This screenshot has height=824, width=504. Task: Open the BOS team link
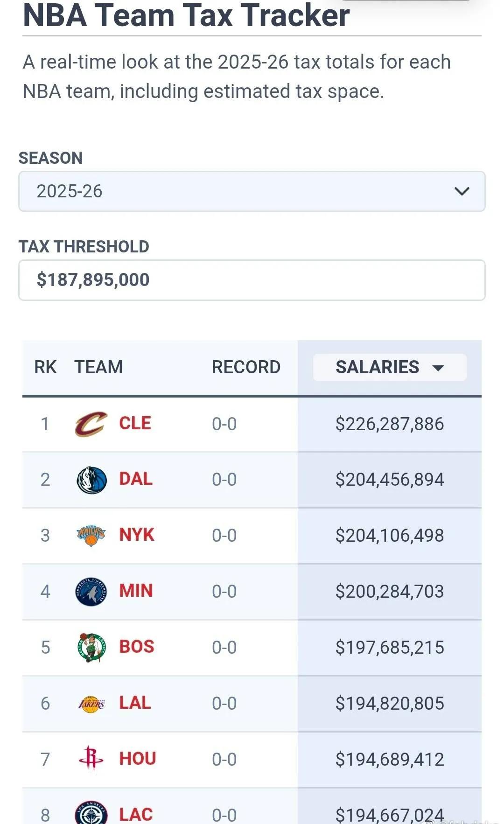[137, 647]
